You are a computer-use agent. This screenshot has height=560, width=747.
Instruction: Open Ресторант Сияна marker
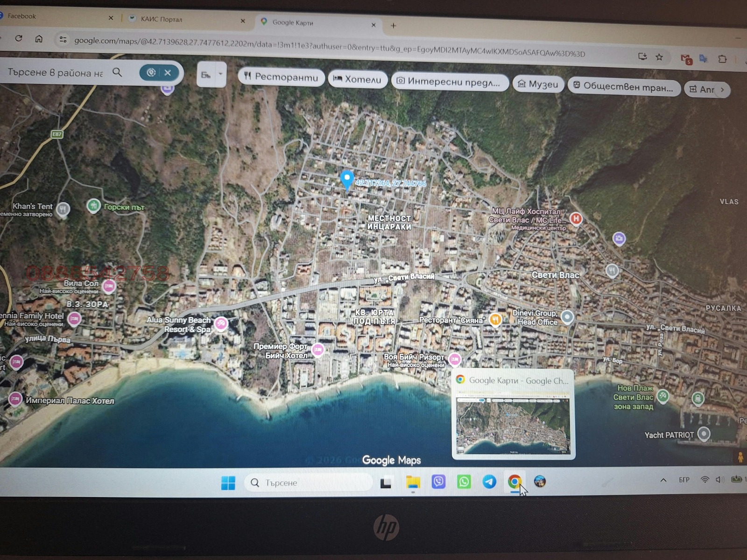tap(495, 319)
